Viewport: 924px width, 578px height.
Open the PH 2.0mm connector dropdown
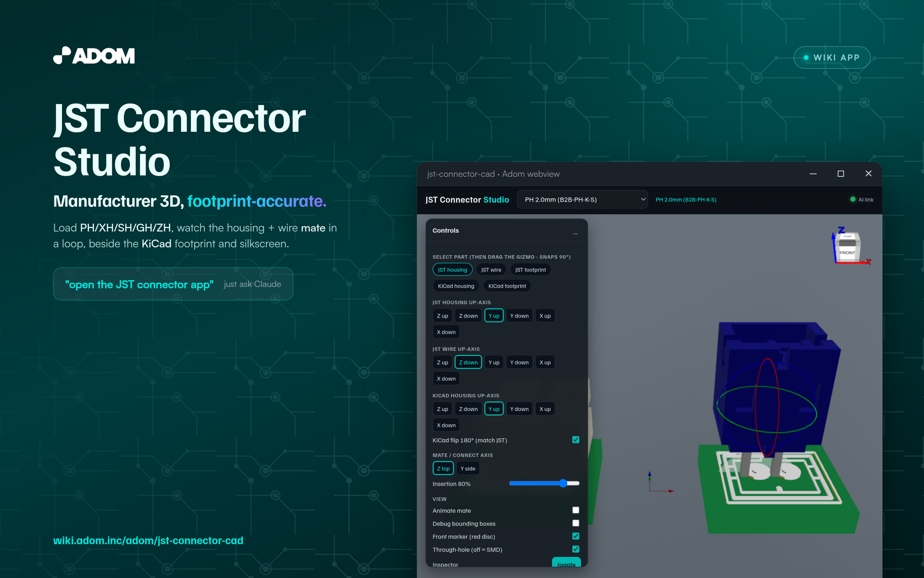pos(582,199)
